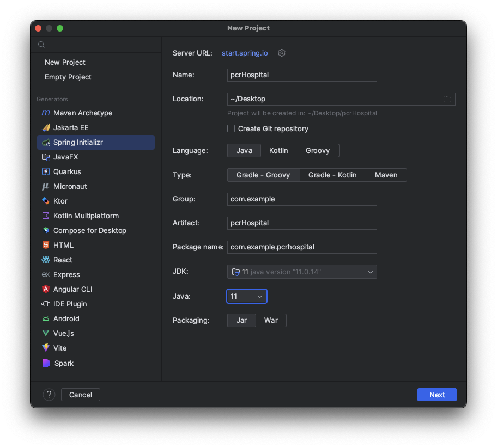This screenshot has height=448, width=497.
Task: Open the JDK selection dropdown
Action: point(302,272)
